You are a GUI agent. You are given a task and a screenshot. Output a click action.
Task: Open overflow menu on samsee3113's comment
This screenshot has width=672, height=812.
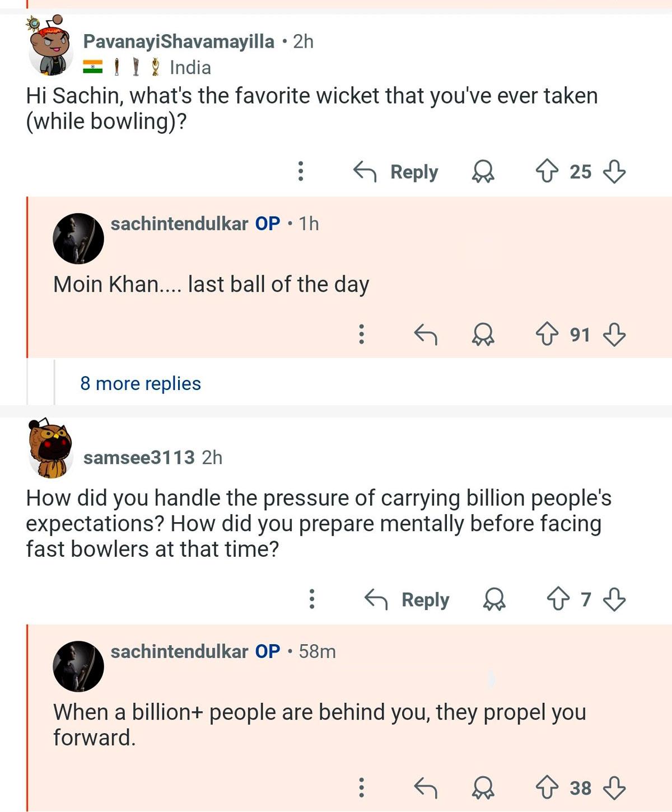click(x=312, y=599)
